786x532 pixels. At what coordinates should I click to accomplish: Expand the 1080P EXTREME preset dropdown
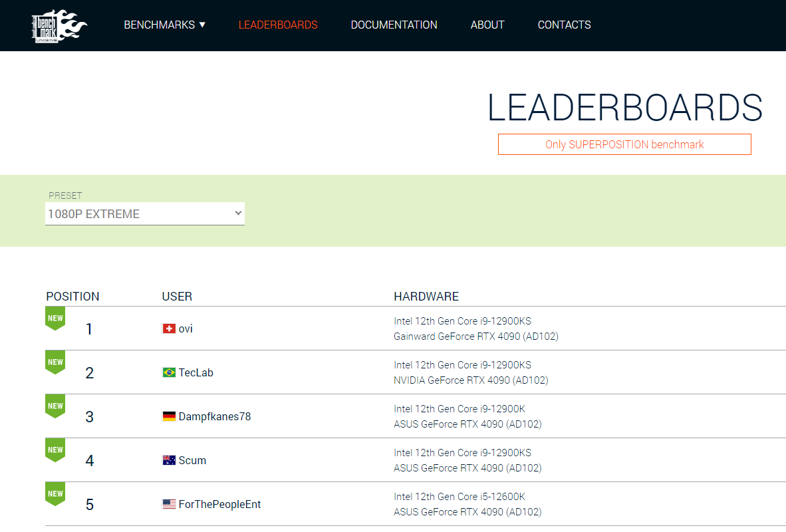click(145, 214)
